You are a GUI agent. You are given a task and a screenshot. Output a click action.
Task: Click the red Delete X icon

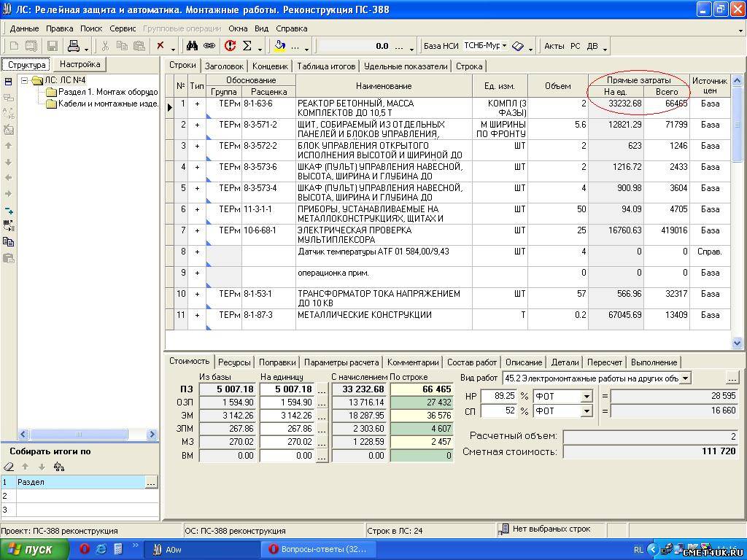[x=160, y=46]
